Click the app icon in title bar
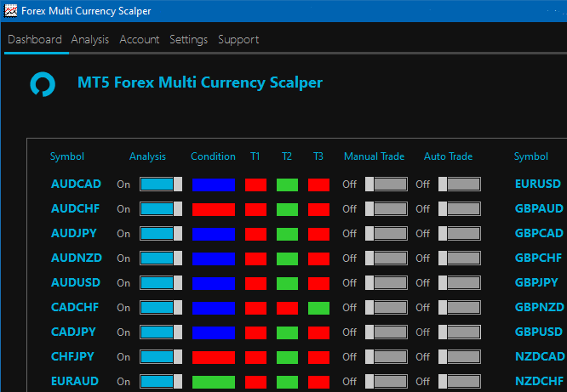Viewport: 567px width, 392px height. pyautogui.click(x=10, y=11)
